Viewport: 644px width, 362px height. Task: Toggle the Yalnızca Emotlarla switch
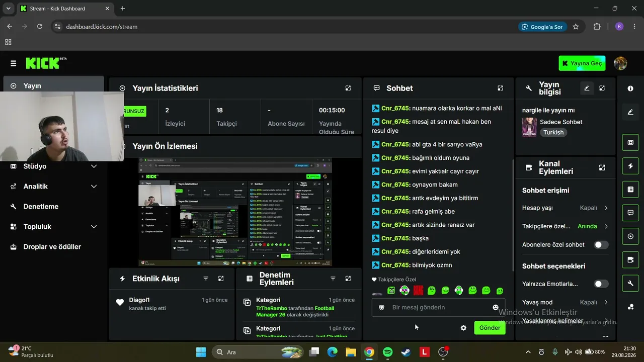coord(601,284)
